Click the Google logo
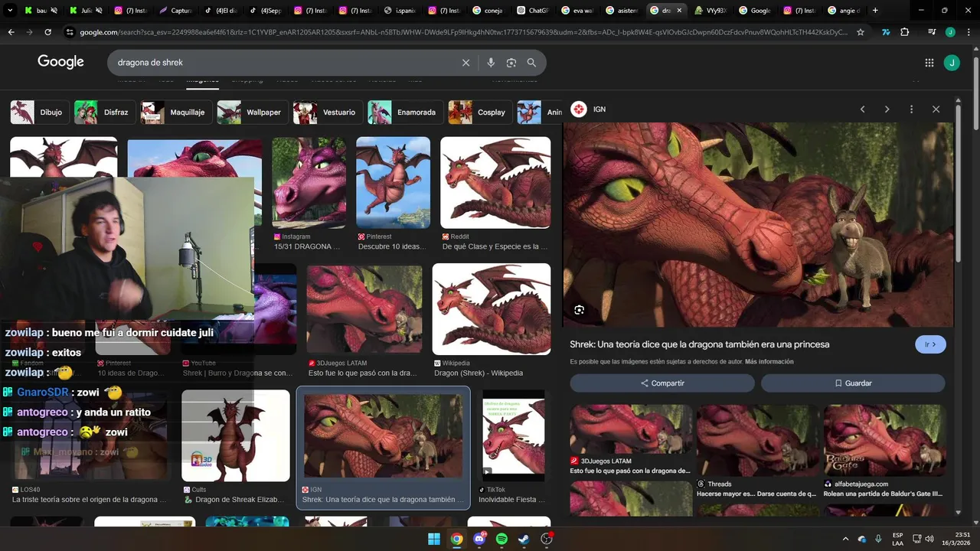The image size is (980, 551). click(x=60, y=62)
